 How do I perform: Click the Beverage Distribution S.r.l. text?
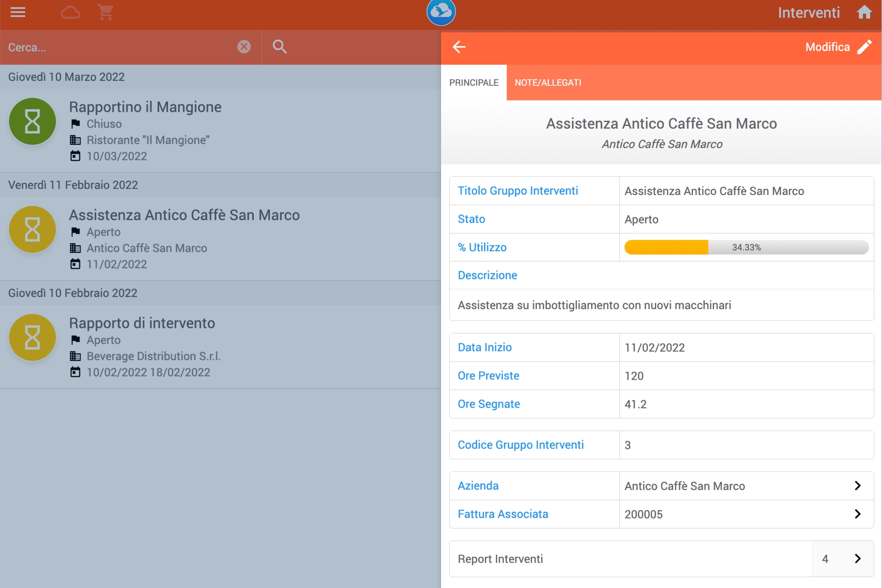click(x=154, y=356)
